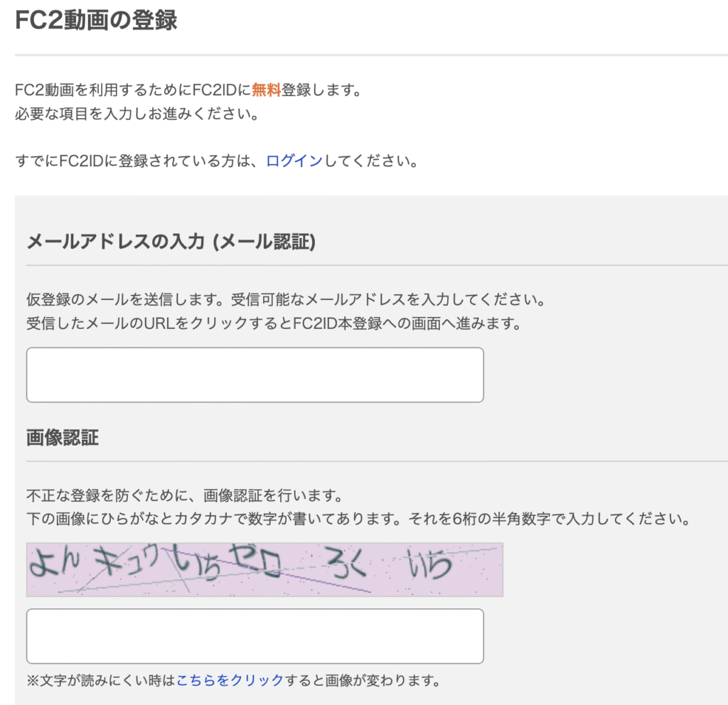Click the 仮登録のメールを送信します instruction line
This screenshot has width=728, height=705.
286,298
